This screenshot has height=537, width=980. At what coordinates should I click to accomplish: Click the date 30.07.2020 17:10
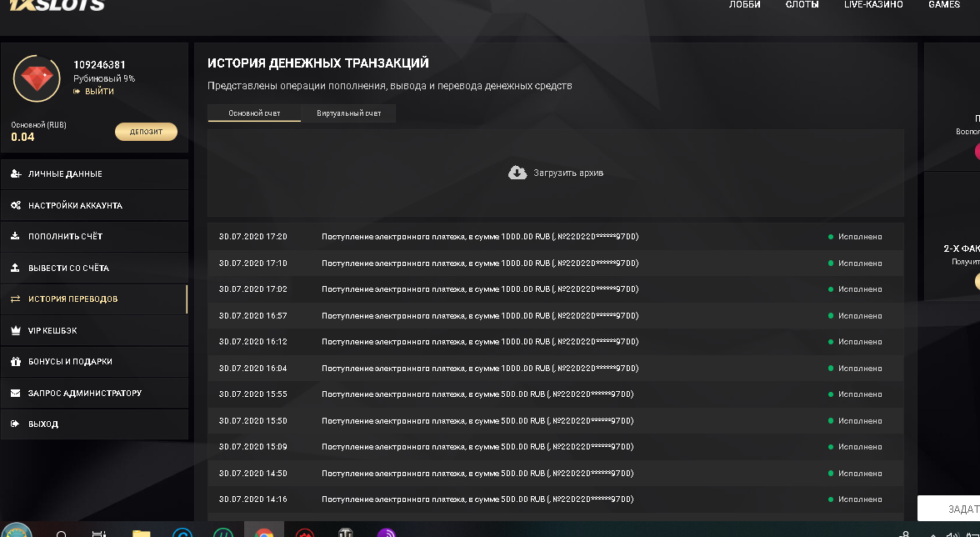pyautogui.click(x=253, y=263)
